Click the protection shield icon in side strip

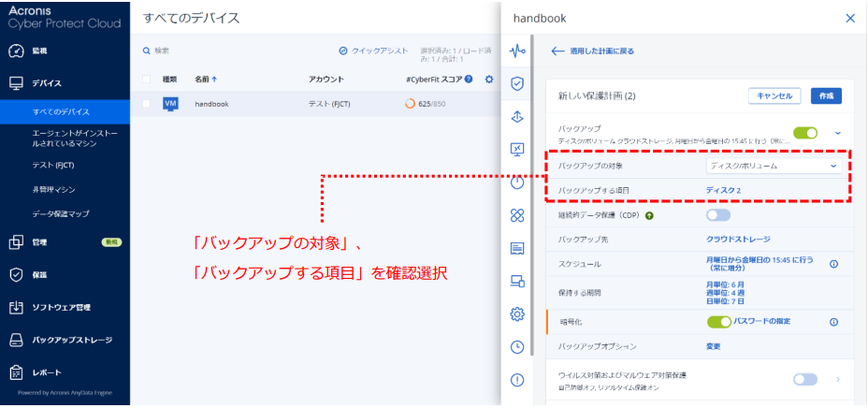click(x=516, y=83)
